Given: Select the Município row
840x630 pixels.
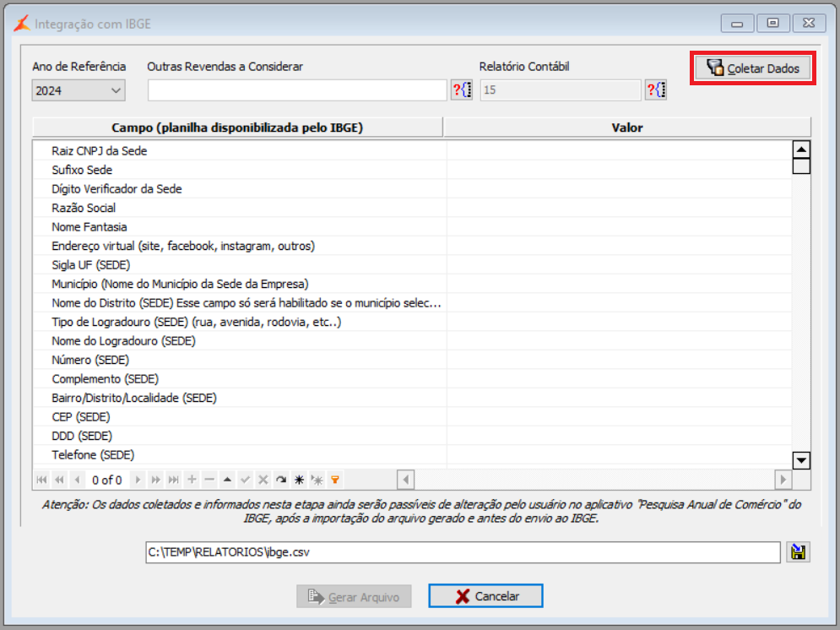Looking at the screenshot, I should click(x=412, y=284).
